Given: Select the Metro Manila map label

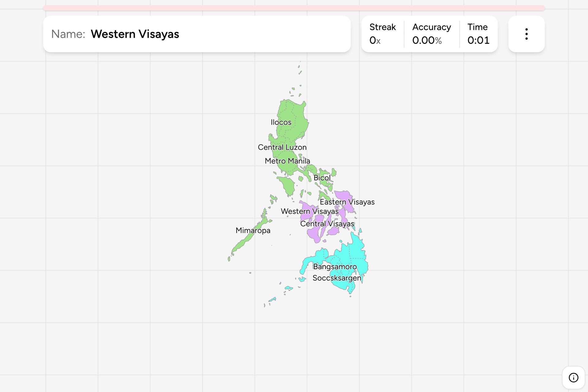Looking at the screenshot, I should 287,161.
